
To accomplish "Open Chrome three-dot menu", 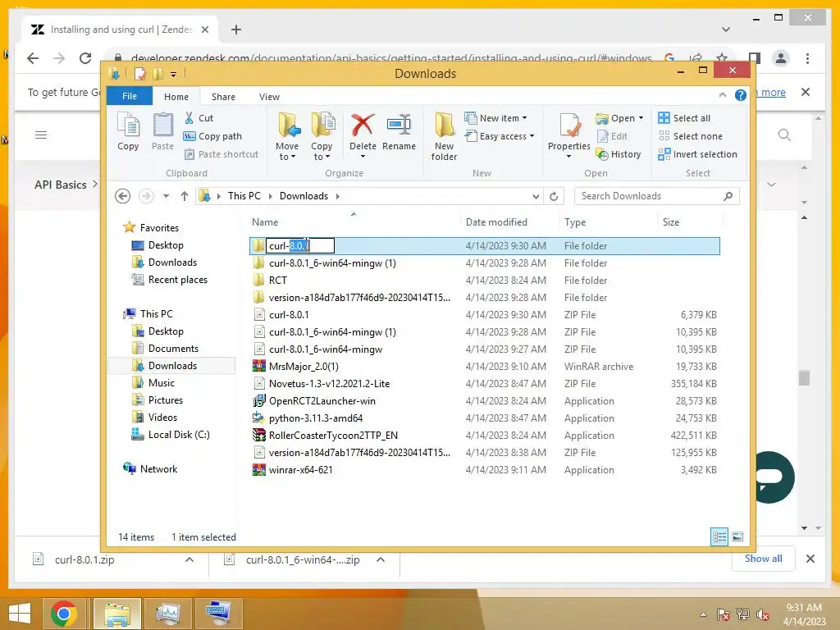I will (807, 58).
